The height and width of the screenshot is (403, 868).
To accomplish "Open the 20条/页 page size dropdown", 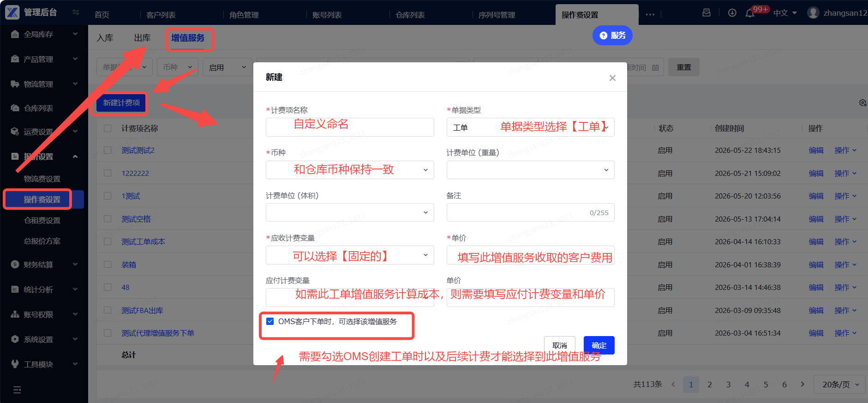I will [840, 385].
